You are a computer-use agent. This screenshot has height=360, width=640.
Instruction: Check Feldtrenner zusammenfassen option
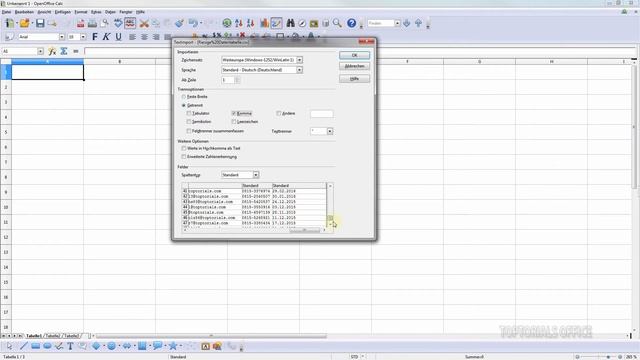click(189, 131)
